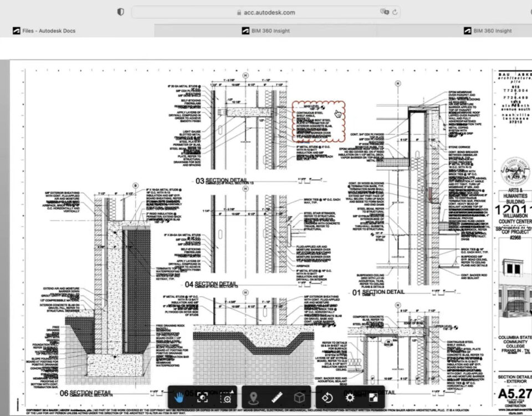Image resolution: width=532 pixels, height=416 pixels.
Task: Select the Measure ruler tool
Action: pyautogui.click(x=277, y=397)
